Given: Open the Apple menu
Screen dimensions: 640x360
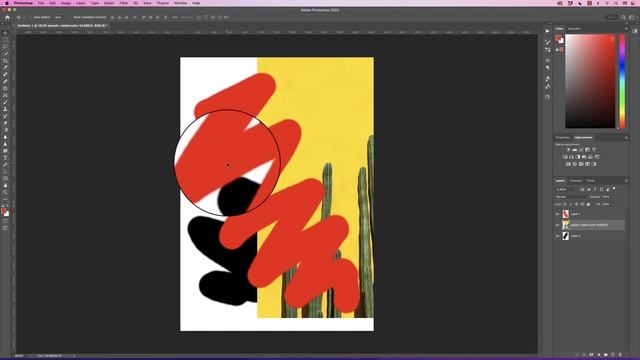Looking at the screenshot, I should 7,3.
